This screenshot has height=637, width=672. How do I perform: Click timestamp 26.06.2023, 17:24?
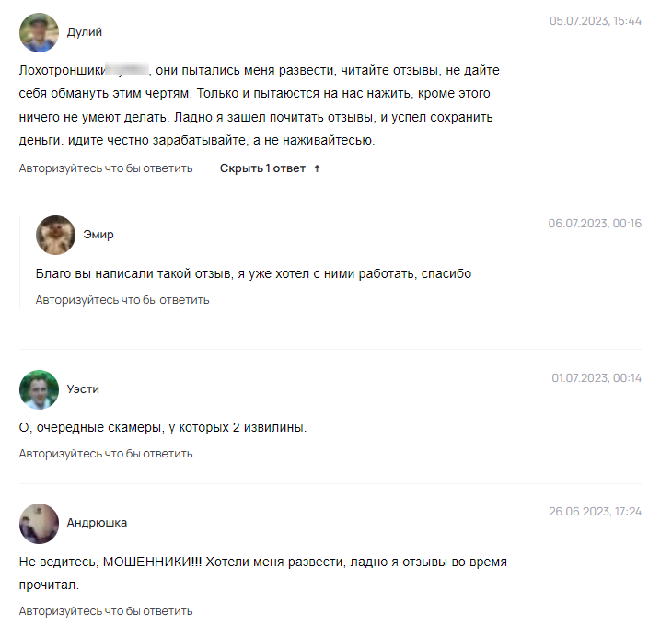pyautogui.click(x=596, y=512)
